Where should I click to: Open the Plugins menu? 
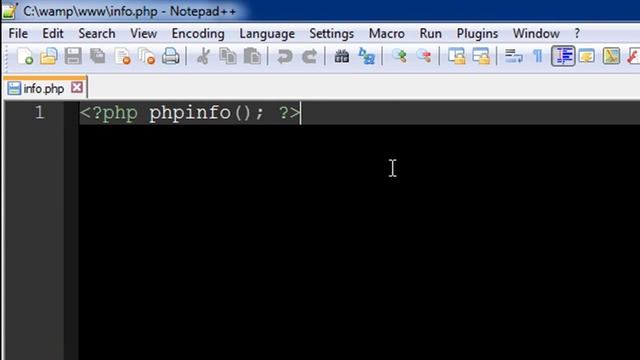coord(477,33)
